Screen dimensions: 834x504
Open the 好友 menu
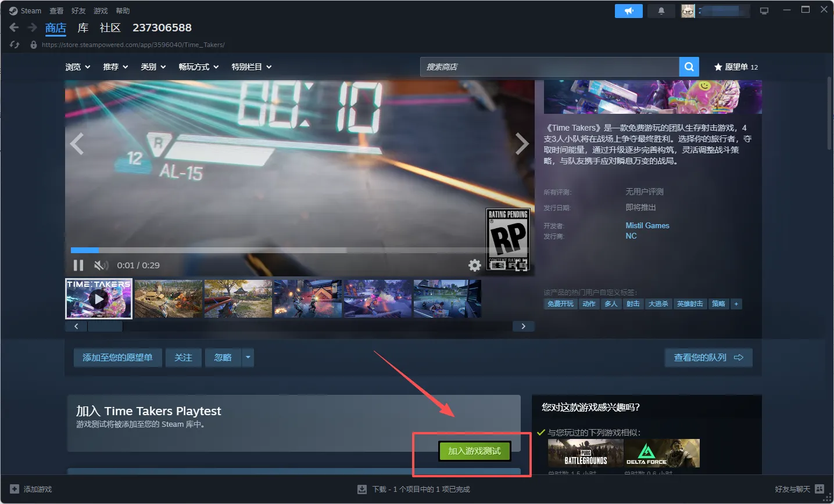click(78, 10)
